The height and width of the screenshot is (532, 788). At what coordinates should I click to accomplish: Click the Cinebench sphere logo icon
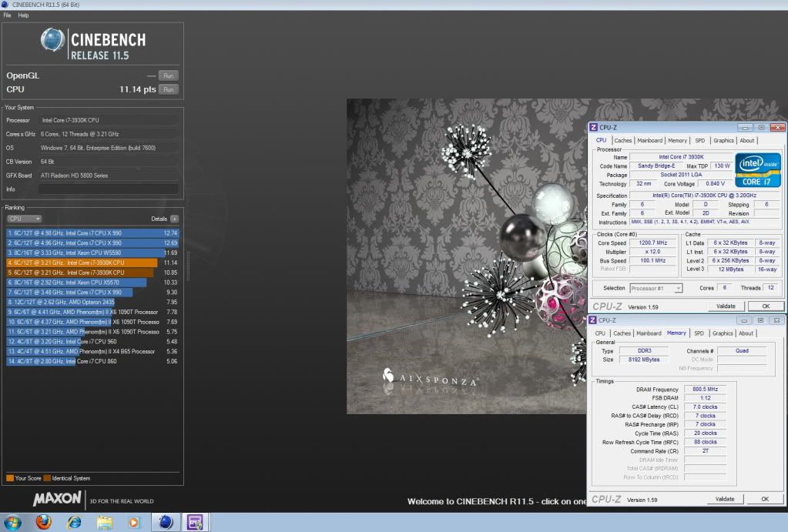coord(52,40)
